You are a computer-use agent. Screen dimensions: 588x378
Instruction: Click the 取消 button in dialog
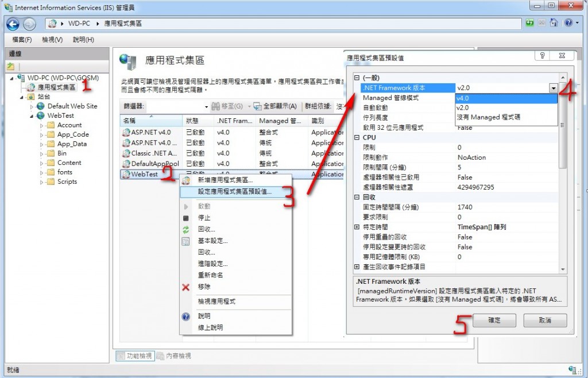click(546, 320)
